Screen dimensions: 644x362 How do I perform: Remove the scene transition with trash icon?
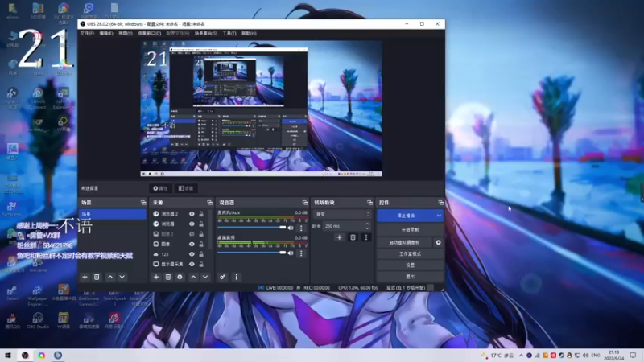353,237
